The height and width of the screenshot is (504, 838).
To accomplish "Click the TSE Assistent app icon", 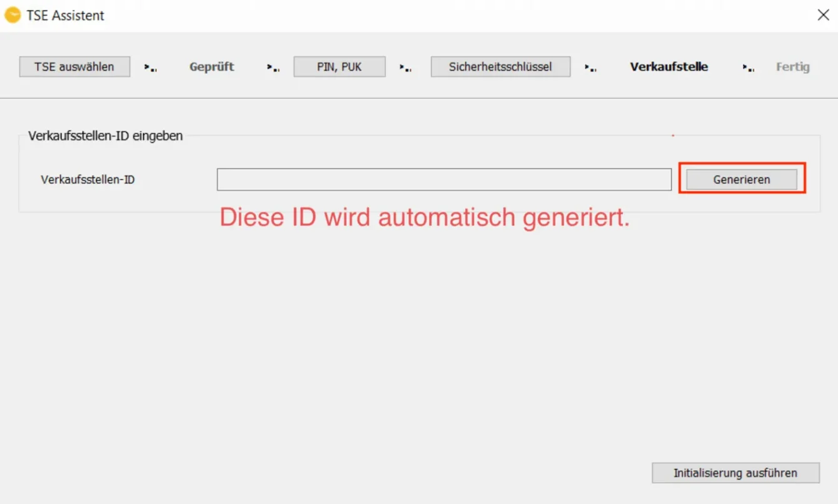I will point(13,15).
